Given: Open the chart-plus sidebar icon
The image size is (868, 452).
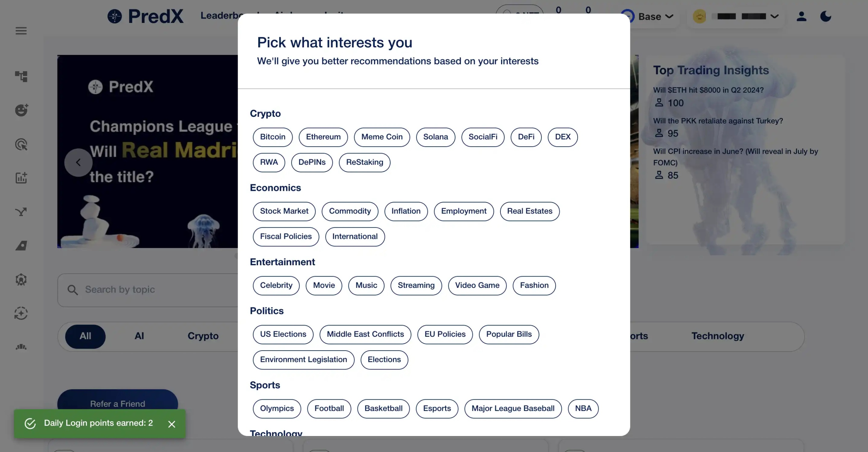Looking at the screenshot, I should click(x=21, y=178).
